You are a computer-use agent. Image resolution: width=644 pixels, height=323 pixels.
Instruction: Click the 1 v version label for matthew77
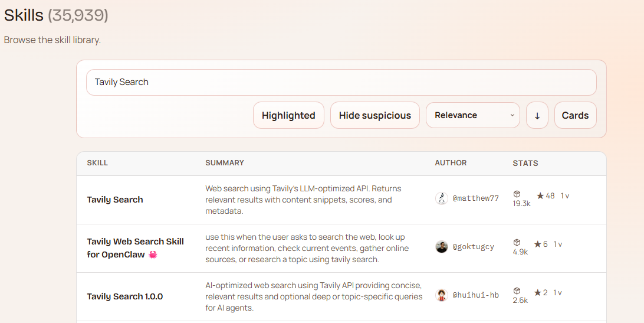[x=565, y=196]
